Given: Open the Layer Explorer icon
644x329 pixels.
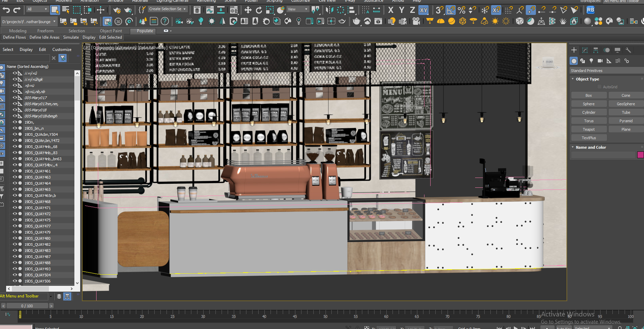Looking at the screenshot, I should (197, 10).
